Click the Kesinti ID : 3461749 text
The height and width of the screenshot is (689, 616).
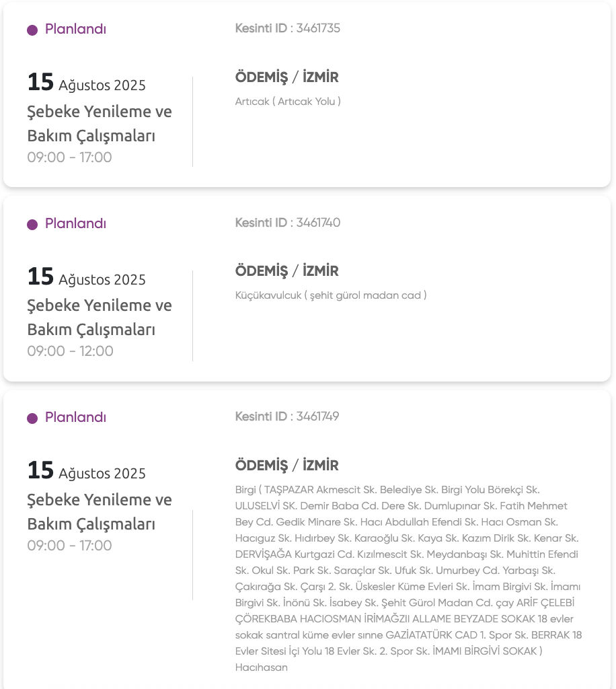point(287,416)
